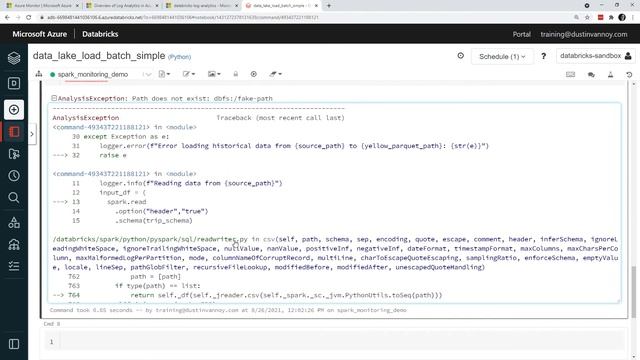Bookmark page with the star icon
The image size is (640, 360).
point(587,18)
